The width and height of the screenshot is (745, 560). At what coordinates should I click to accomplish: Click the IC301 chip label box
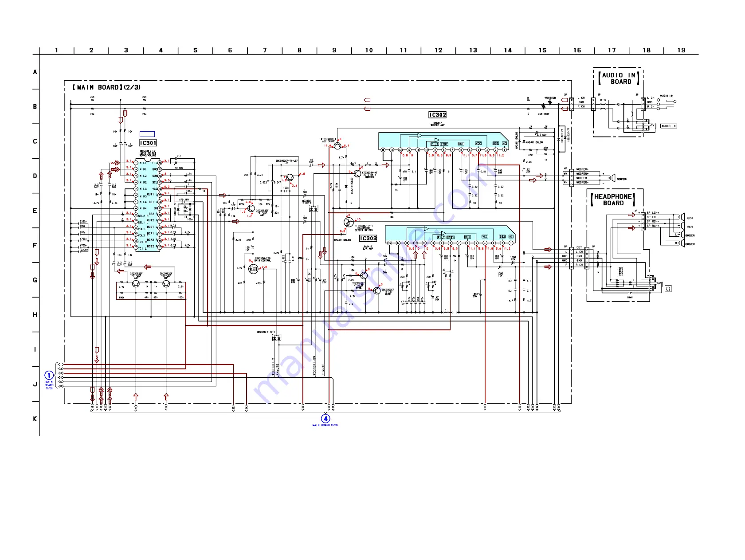click(148, 143)
